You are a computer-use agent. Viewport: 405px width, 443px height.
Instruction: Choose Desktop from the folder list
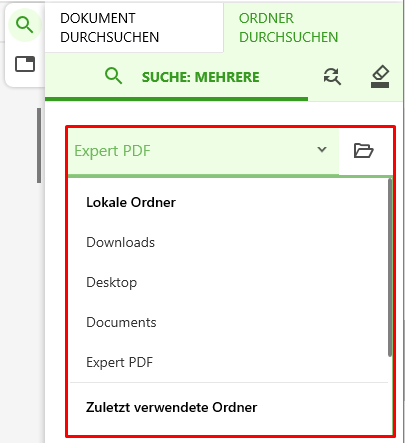point(111,283)
